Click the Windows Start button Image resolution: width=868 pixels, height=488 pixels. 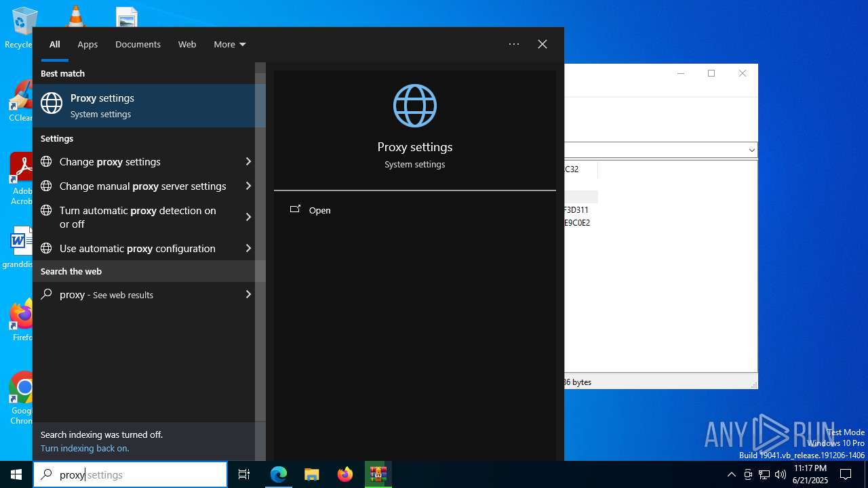tap(16, 474)
